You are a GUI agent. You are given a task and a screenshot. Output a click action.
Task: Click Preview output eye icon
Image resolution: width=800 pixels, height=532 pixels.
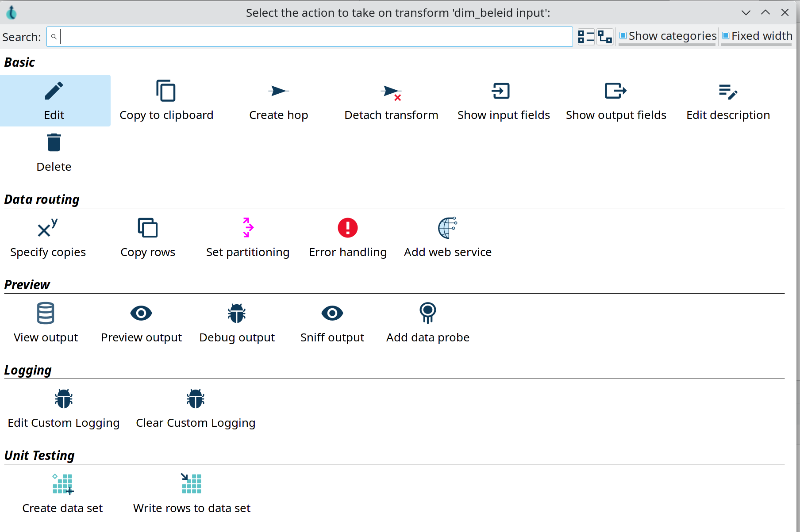[141, 313]
